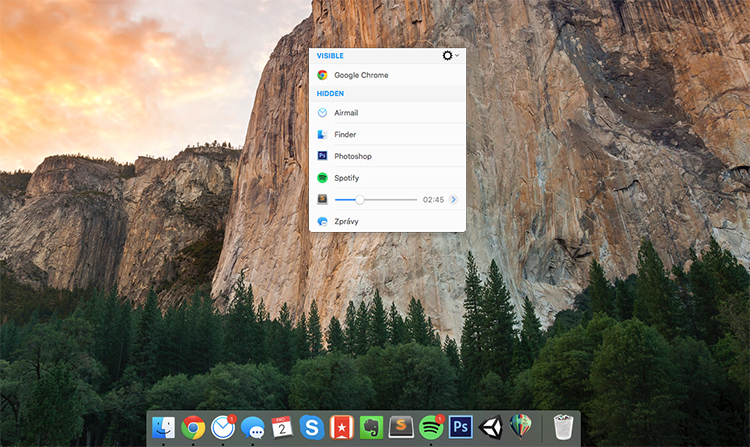Launch Skype from the Dock

pyautogui.click(x=313, y=428)
